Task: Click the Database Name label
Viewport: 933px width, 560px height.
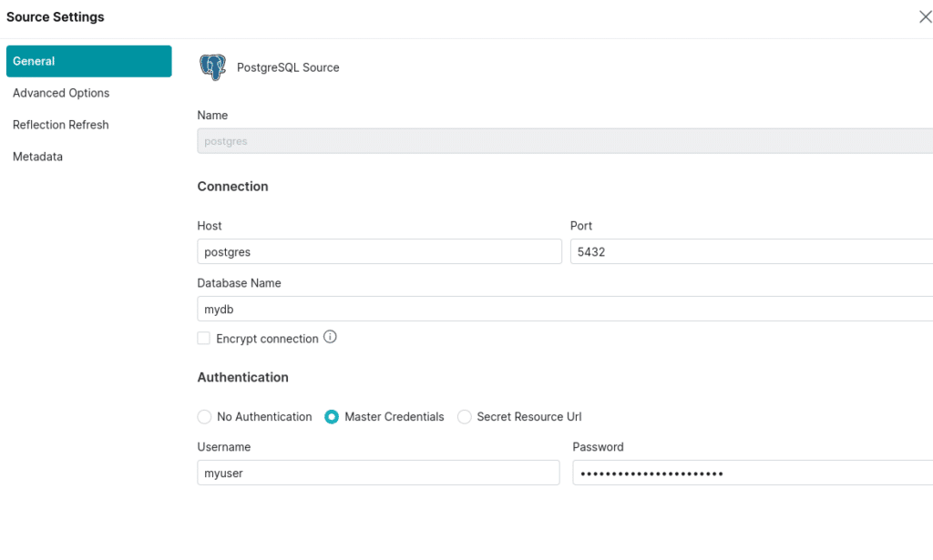Action: tap(240, 283)
